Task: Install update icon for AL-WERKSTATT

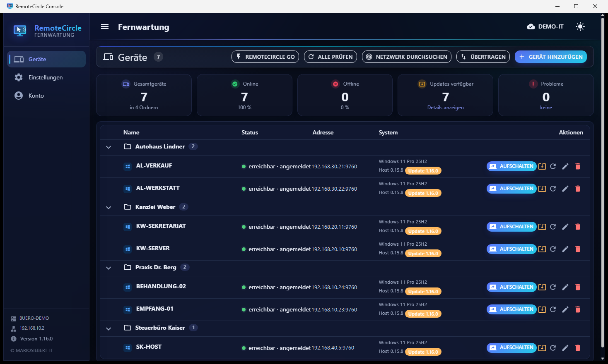Action: click(542, 189)
